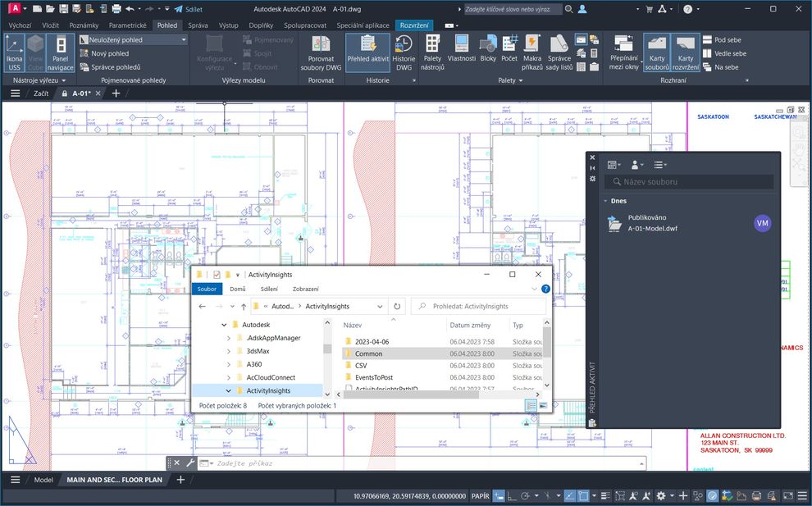Click the Explorer refresh button
The width and height of the screenshot is (812, 506).
pyautogui.click(x=397, y=306)
